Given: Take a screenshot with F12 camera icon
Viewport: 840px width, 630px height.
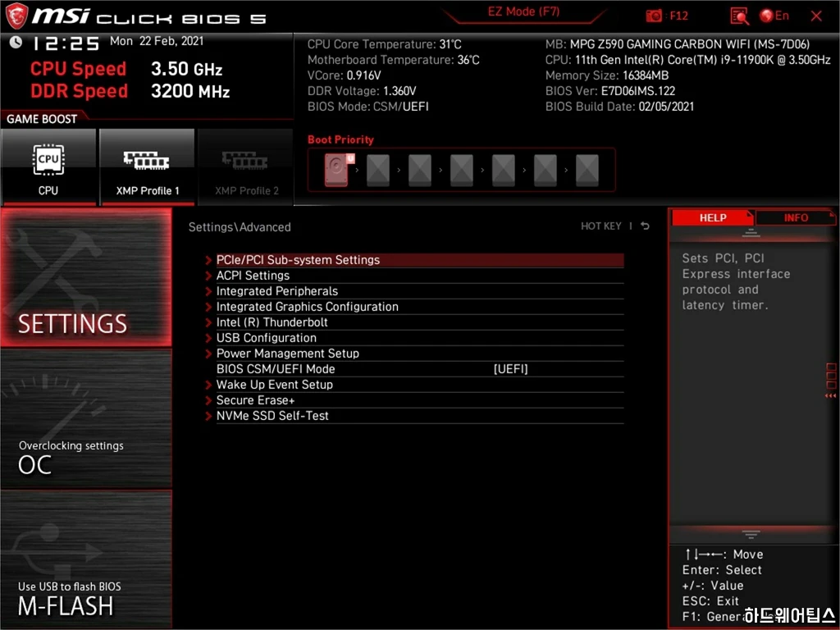Looking at the screenshot, I should coord(654,16).
